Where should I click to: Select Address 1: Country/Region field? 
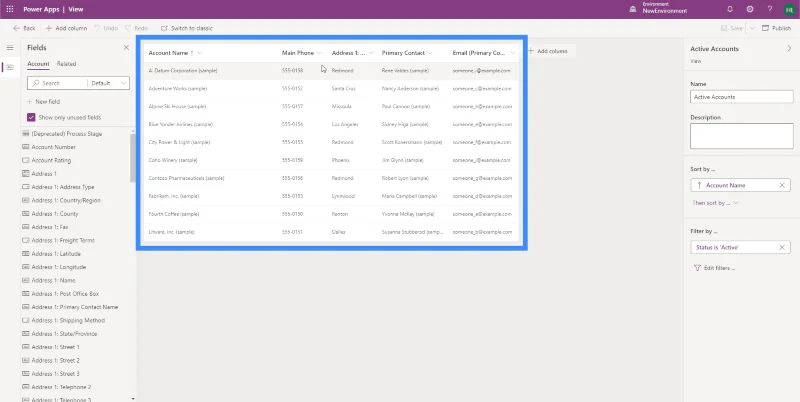(61, 200)
